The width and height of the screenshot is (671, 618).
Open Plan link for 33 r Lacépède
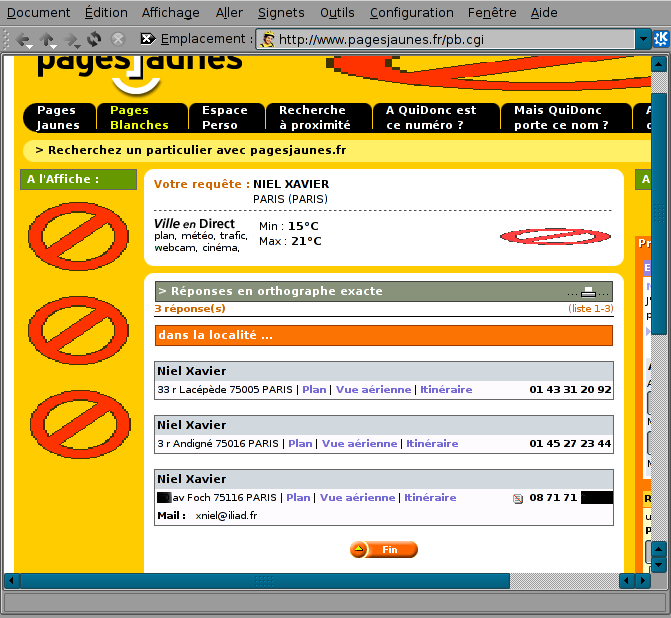point(314,390)
